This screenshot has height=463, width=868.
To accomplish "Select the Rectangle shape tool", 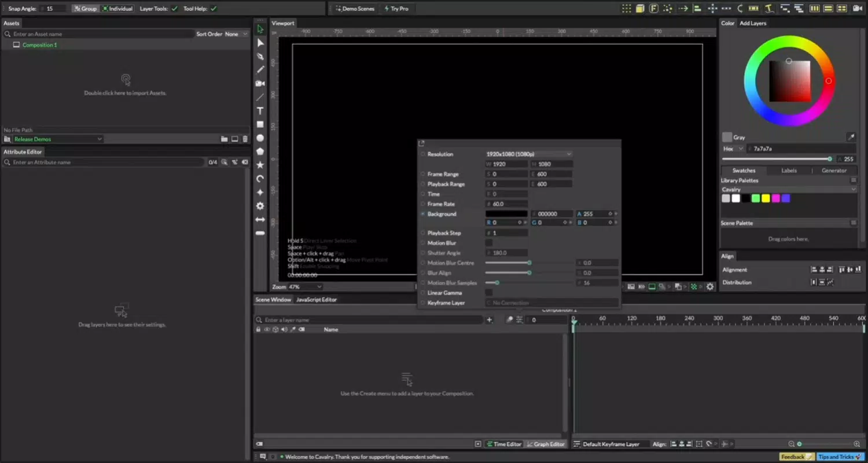I will [260, 124].
